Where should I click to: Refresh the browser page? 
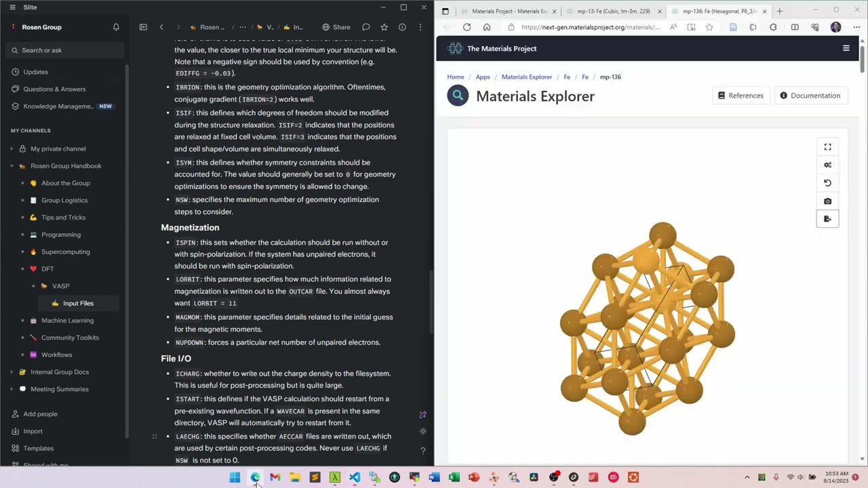467,27
